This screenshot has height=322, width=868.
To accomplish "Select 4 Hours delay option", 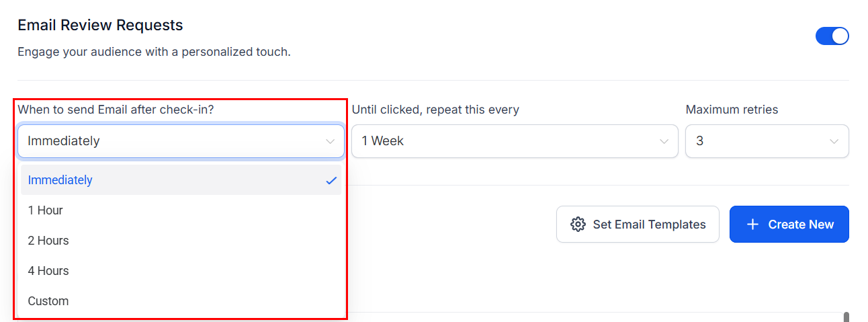I will 48,271.
